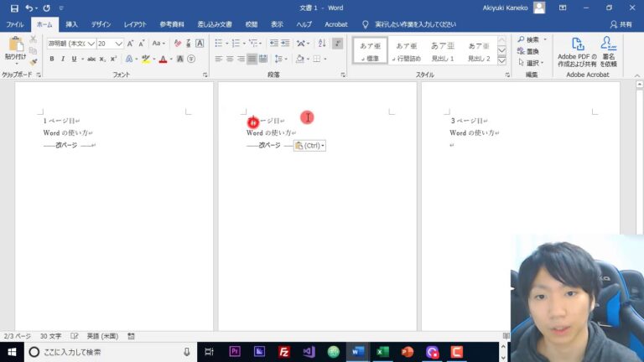Apply red font color

click(163, 59)
